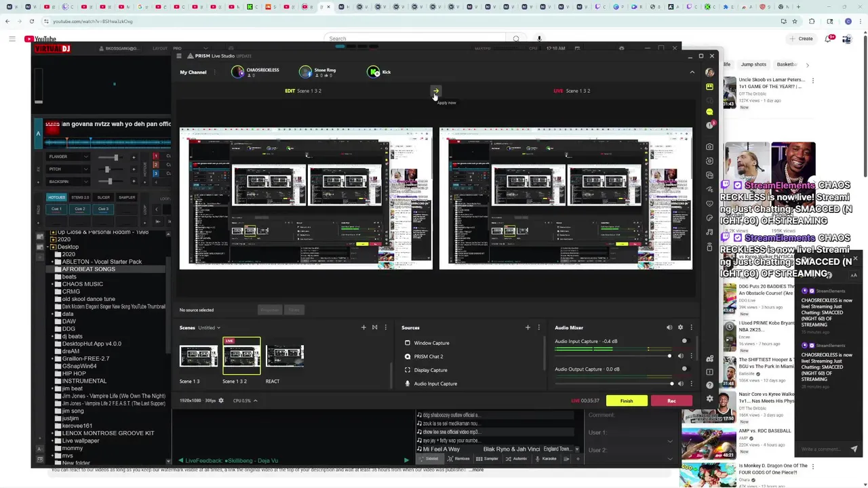Expand the CPU 0.5% stats arrow
The height and width of the screenshot is (488, 868).
tap(255, 401)
